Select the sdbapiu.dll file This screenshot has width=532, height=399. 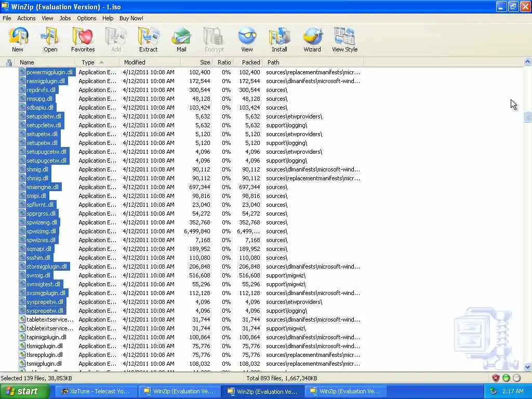click(x=40, y=107)
